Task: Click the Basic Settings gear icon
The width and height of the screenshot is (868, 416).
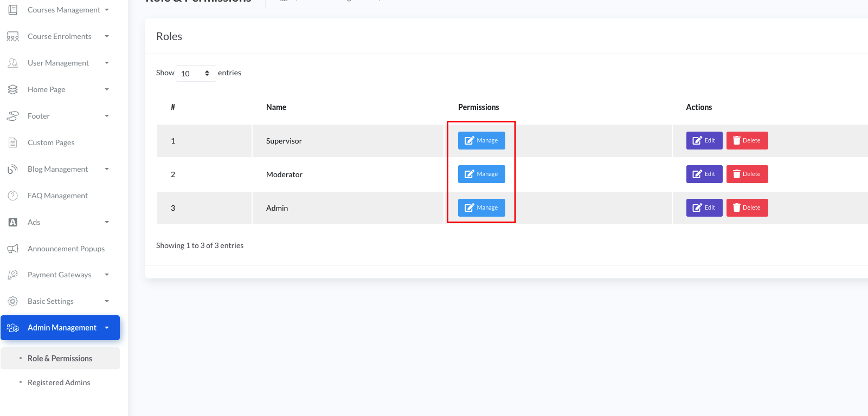Action: [x=12, y=301]
